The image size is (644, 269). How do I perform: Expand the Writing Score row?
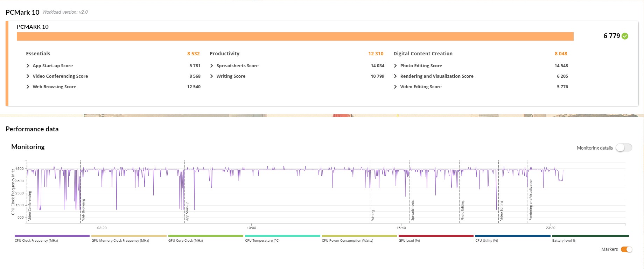212,76
